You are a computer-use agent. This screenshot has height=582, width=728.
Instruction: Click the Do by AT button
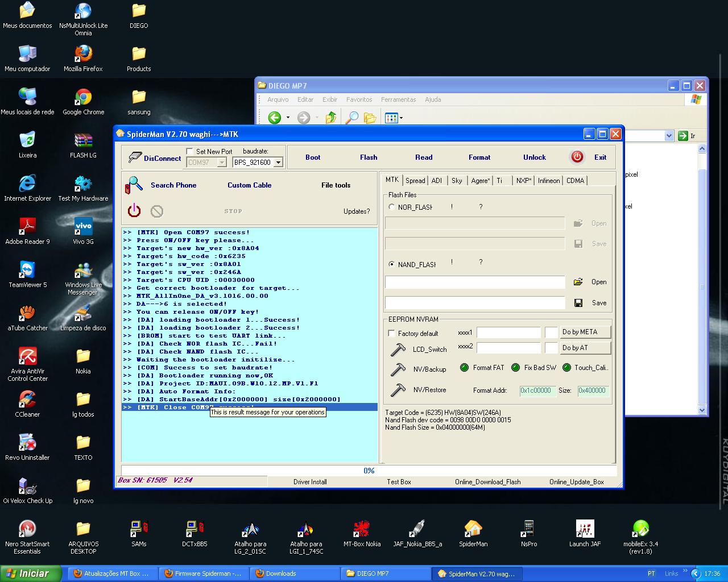tap(585, 348)
